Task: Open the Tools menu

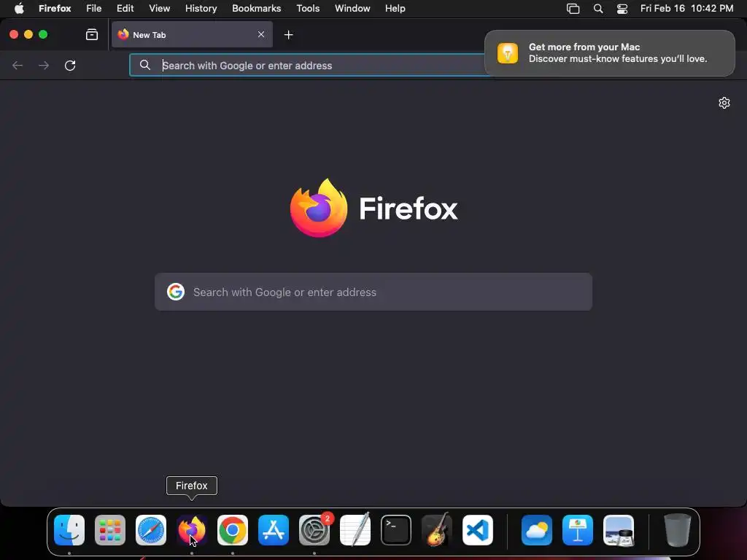Action: [x=308, y=9]
